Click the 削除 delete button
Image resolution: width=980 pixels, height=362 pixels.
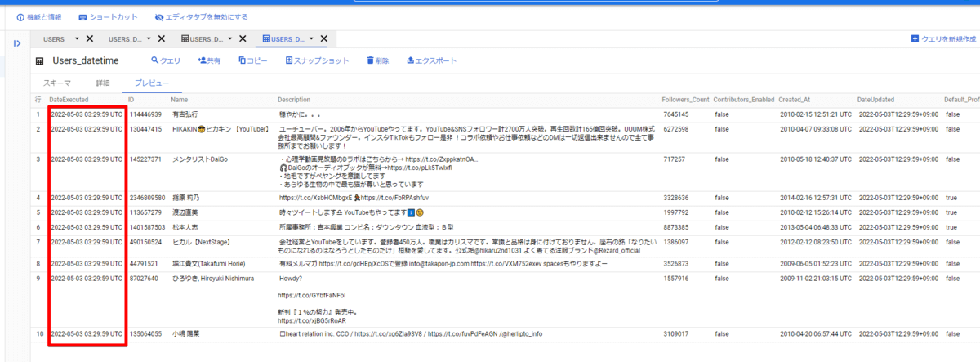pyautogui.click(x=377, y=61)
